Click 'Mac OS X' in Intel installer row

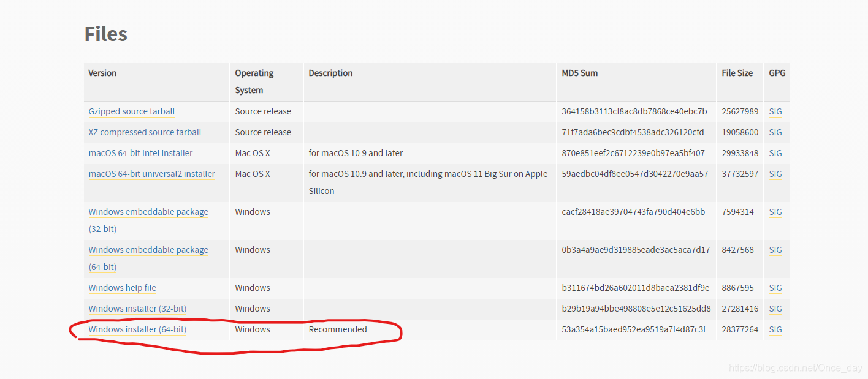253,153
